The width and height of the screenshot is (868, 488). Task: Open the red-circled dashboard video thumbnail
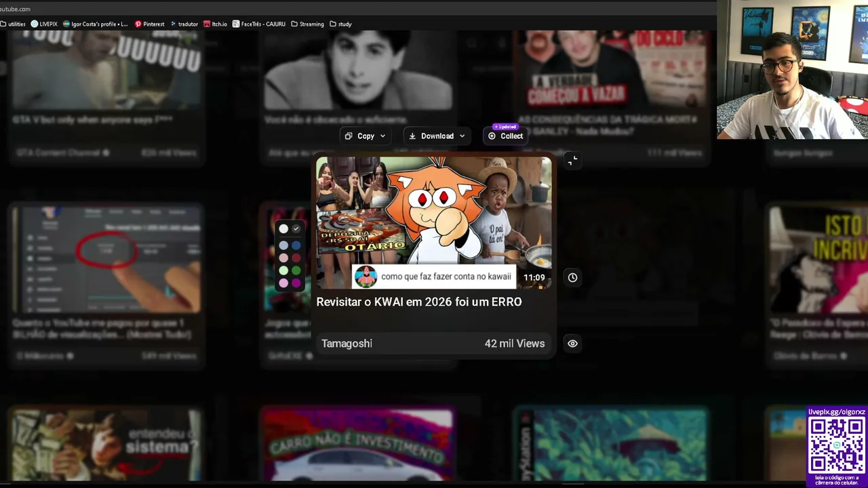click(x=106, y=259)
